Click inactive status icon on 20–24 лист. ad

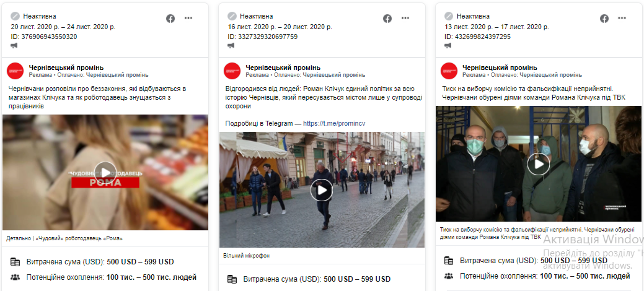point(15,17)
